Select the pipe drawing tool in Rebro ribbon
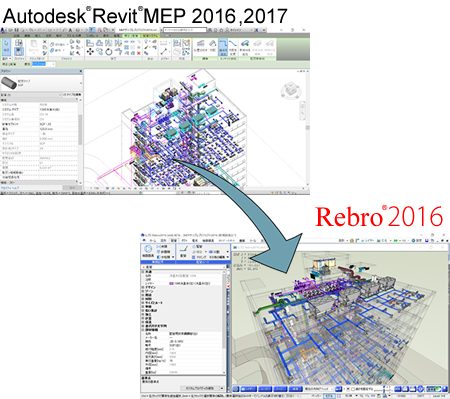 click(x=183, y=249)
